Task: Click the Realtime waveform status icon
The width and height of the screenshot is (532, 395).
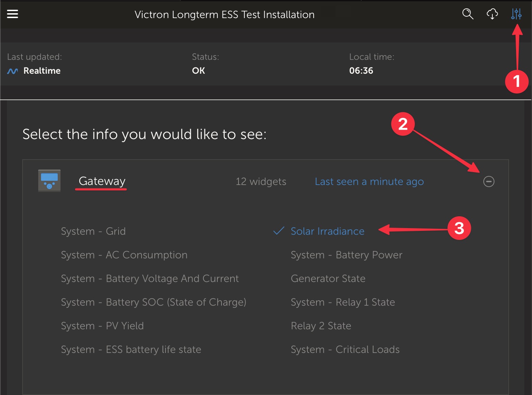Action: (x=12, y=71)
